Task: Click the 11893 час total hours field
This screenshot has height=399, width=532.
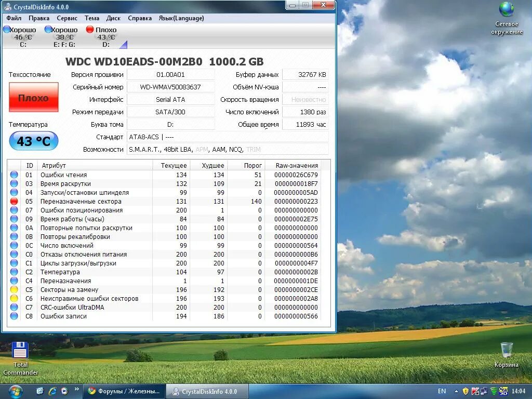Action: click(305, 125)
